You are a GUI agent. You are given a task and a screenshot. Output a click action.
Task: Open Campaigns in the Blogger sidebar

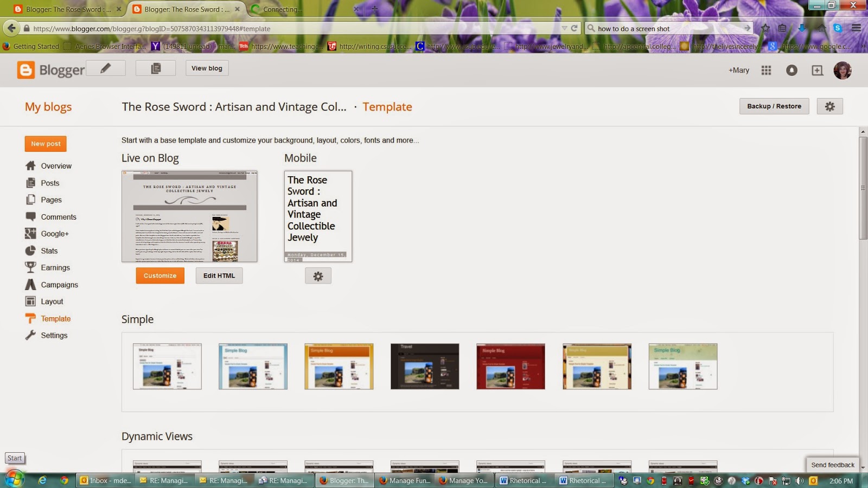pos(59,285)
